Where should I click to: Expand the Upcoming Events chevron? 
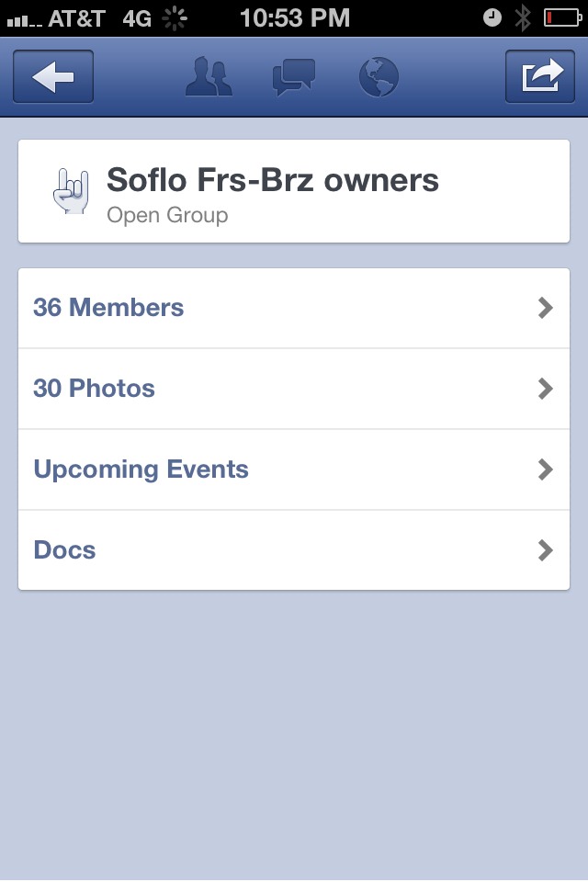coord(546,469)
